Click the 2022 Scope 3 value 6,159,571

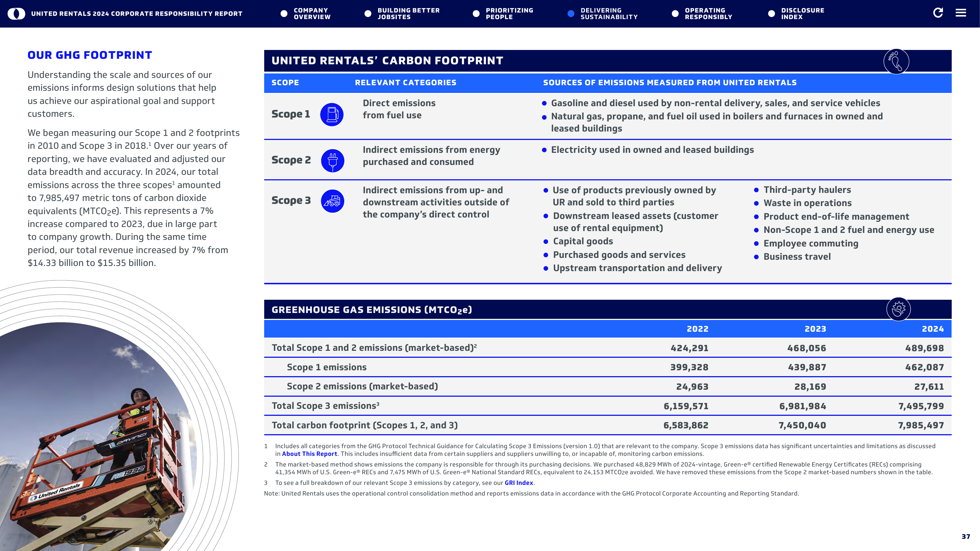tap(686, 406)
